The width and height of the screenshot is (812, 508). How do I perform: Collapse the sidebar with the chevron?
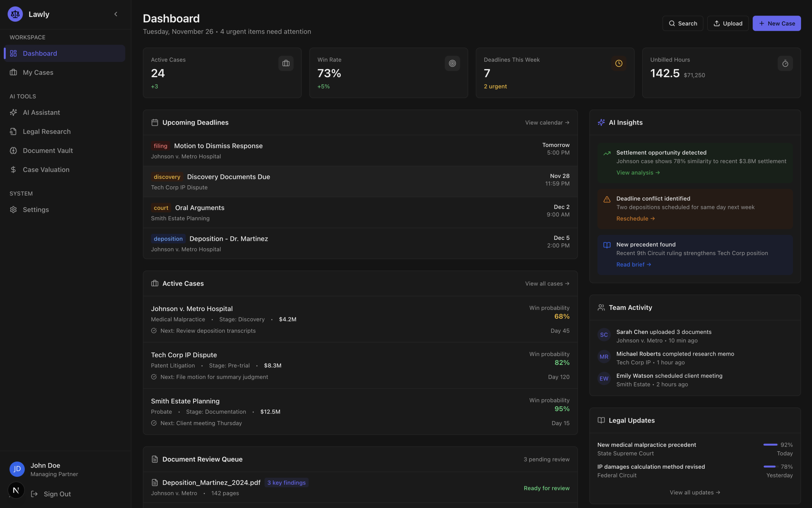coord(115,14)
